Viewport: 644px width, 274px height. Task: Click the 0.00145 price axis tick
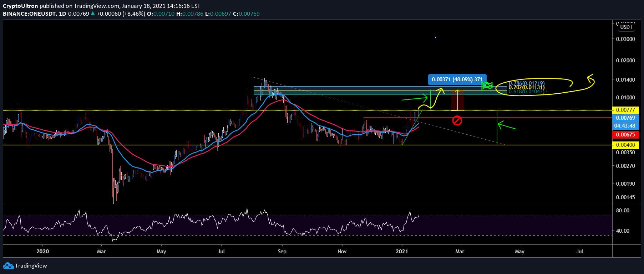[625, 197]
